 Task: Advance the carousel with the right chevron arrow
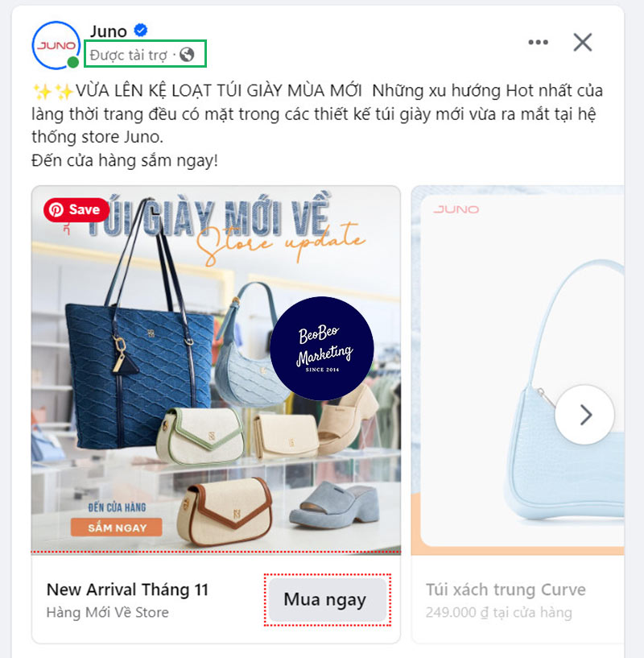(585, 415)
